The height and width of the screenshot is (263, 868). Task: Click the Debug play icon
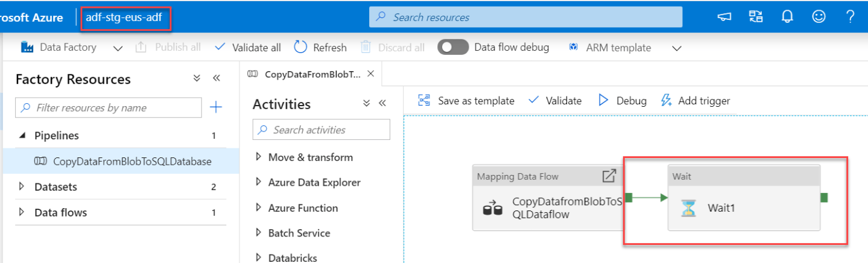coord(603,100)
